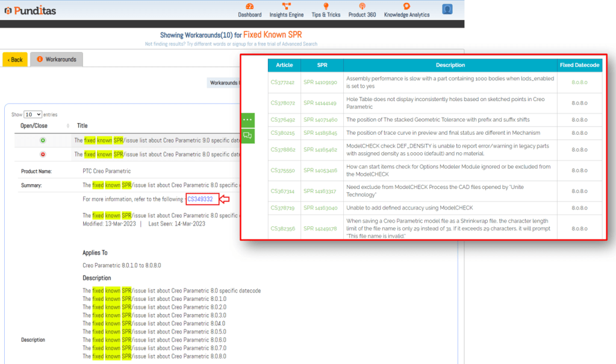The width and height of the screenshot is (616, 364).
Task: Open the CS349332 article link
Action: [x=200, y=199]
